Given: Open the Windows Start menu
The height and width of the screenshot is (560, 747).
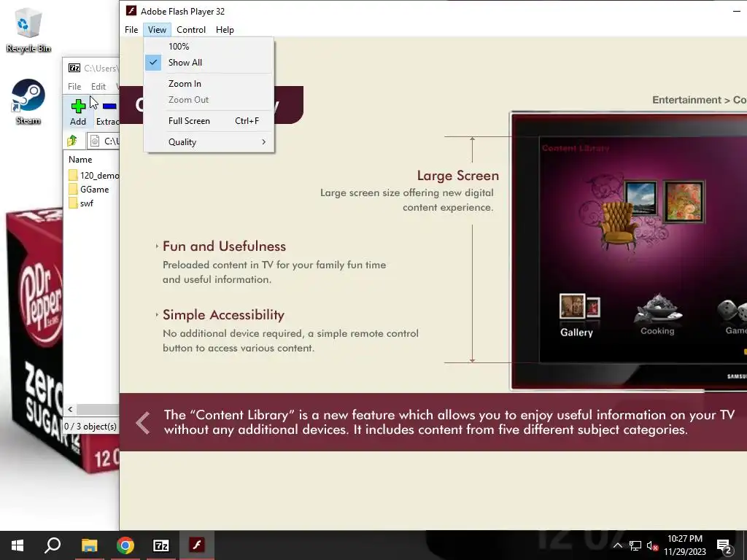Looking at the screenshot, I should pos(18,545).
